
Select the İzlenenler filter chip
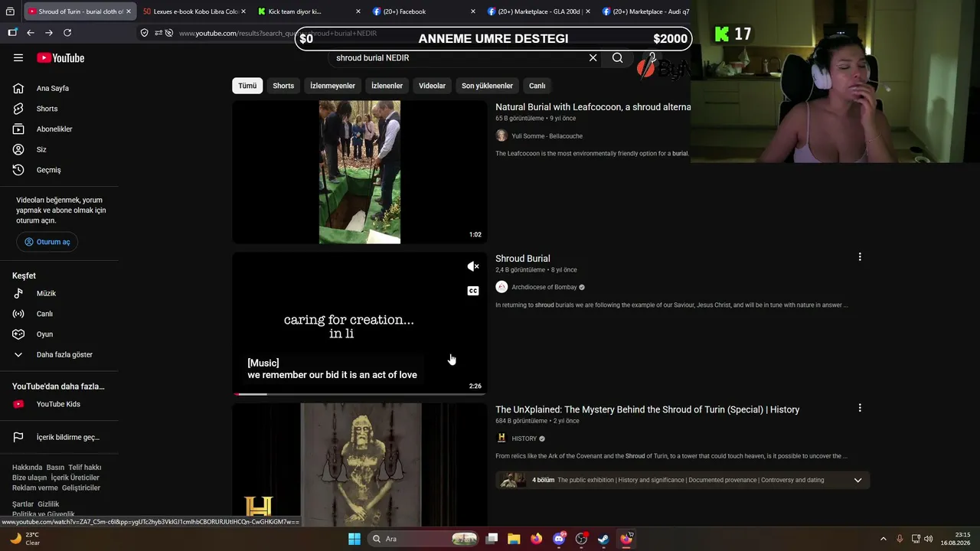click(x=387, y=86)
